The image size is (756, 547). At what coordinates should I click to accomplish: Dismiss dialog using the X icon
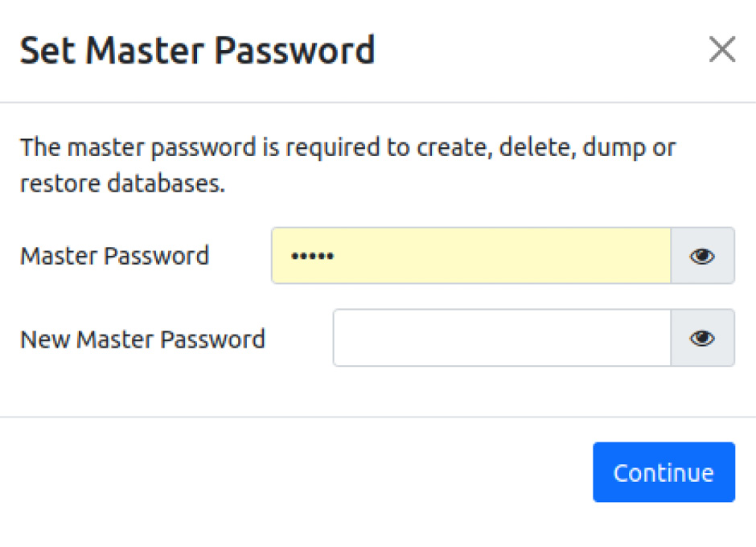tap(721, 49)
